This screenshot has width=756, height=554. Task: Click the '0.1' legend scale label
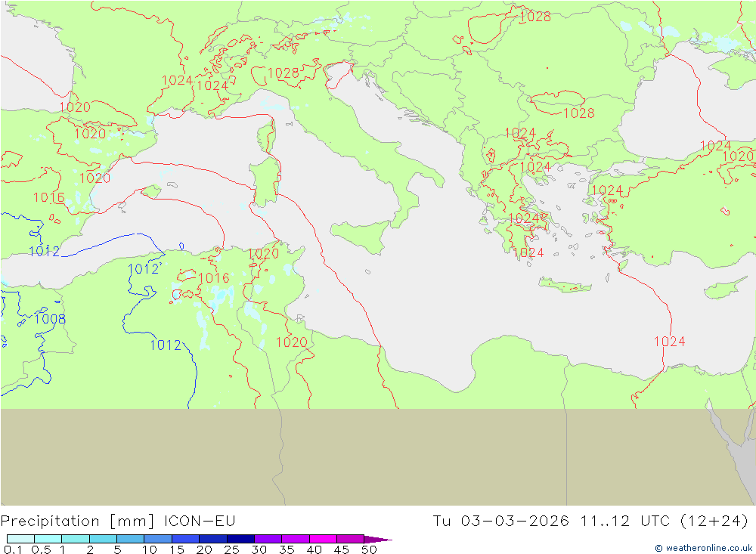point(13,549)
